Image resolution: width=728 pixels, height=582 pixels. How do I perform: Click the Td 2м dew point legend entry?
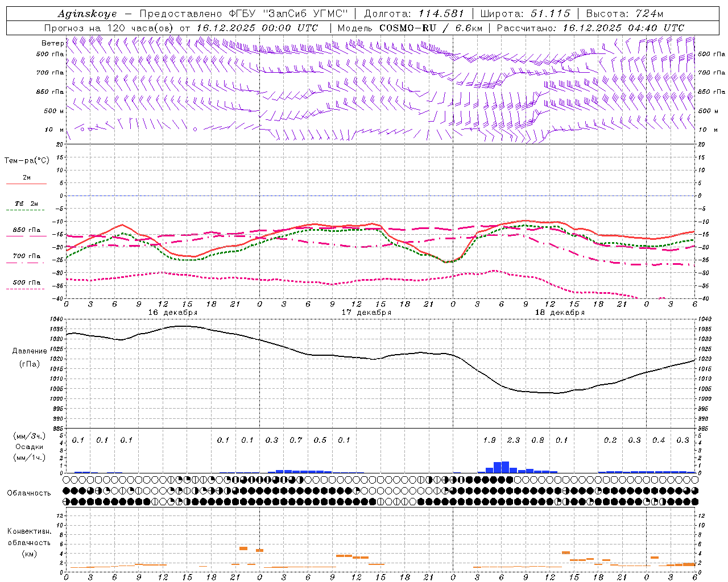coord(27,203)
